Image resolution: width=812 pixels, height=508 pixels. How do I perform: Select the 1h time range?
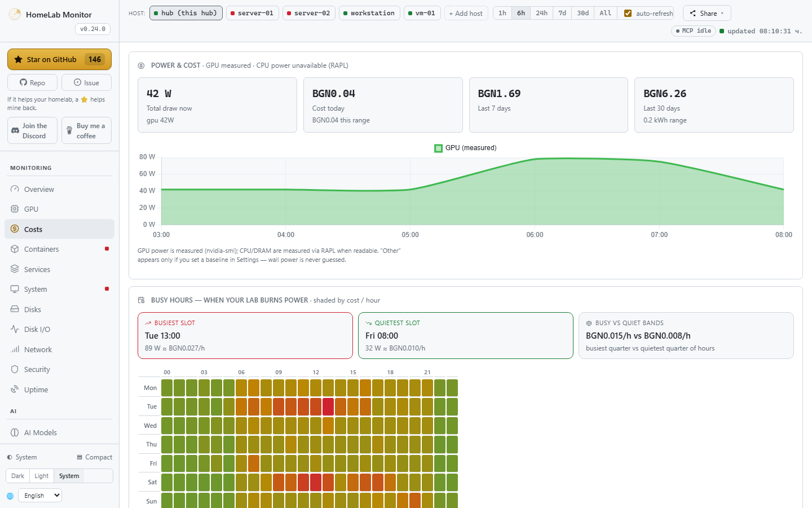(x=502, y=13)
